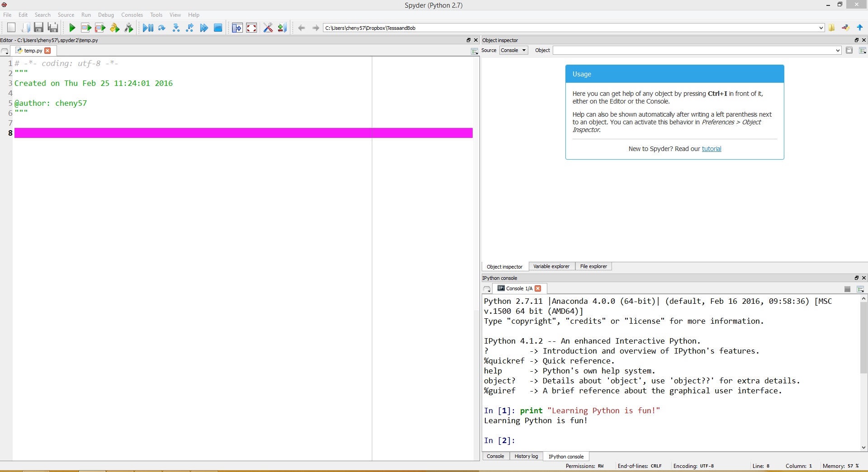The width and height of the screenshot is (868, 472).
Task: Open the Source Console dropdown
Action: (513, 50)
